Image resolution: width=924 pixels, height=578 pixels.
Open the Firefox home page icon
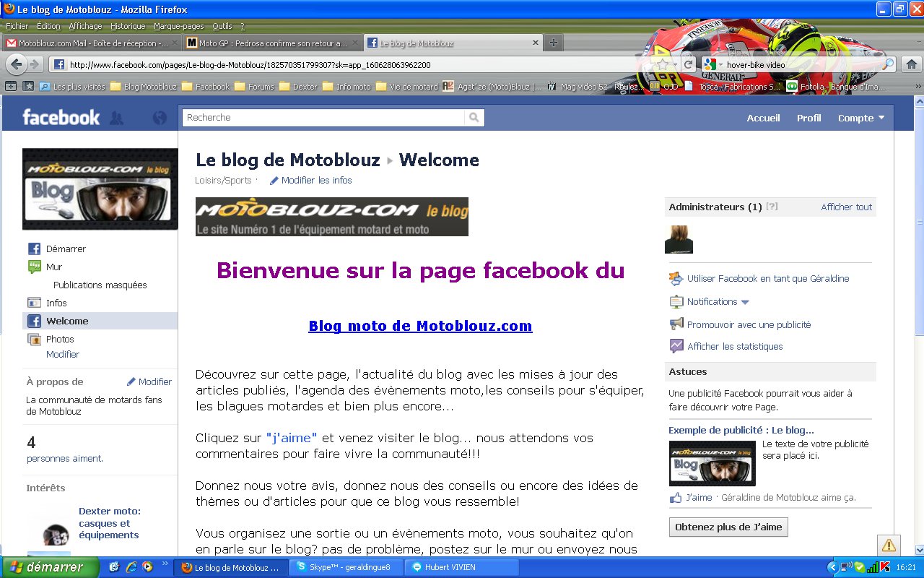(911, 64)
